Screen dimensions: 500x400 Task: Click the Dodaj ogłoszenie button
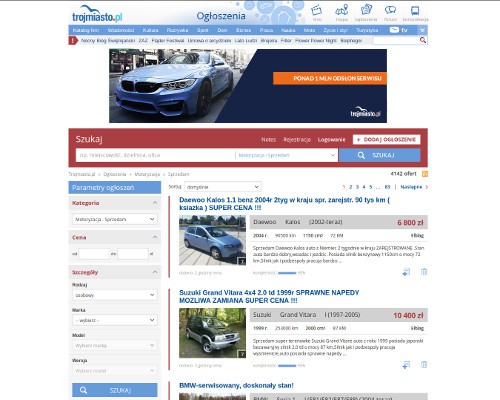click(x=387, y=140)
